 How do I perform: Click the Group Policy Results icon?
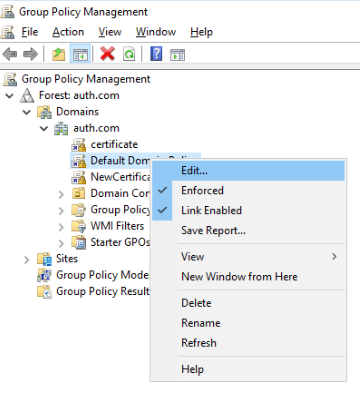(44, 292)
